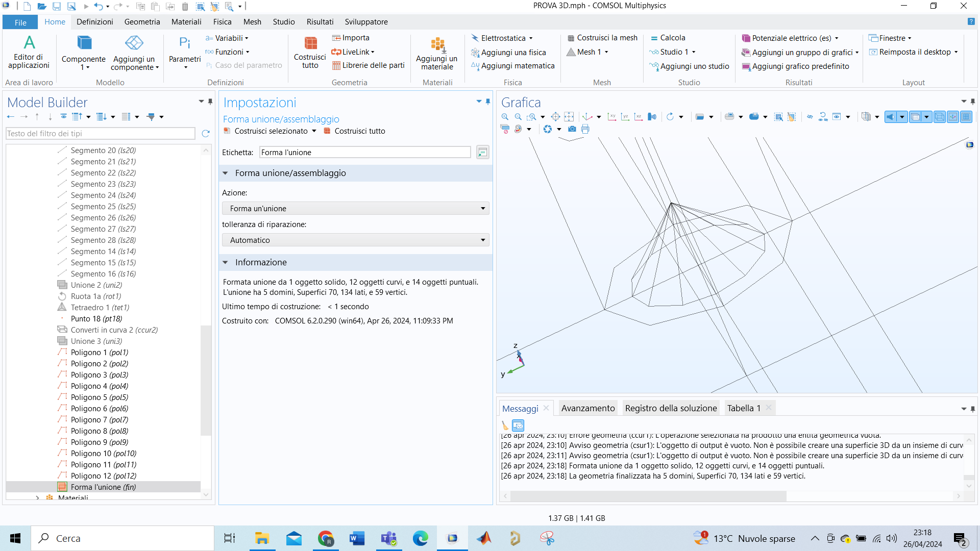
Task: Toggle wireframe rendering button in Grafica
Action: [939, 117]
